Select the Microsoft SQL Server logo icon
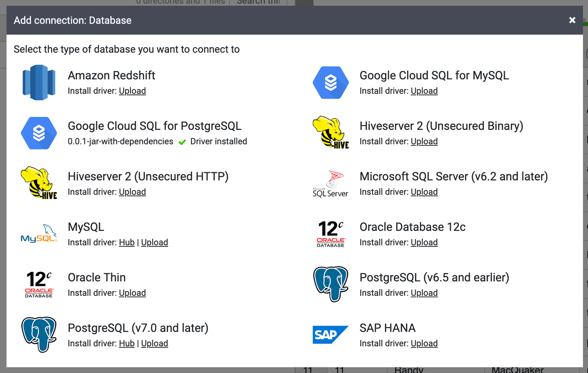Image resolution: width=588 pixels, height=373 pixels. pyautogui.click(x=330, y=184)
